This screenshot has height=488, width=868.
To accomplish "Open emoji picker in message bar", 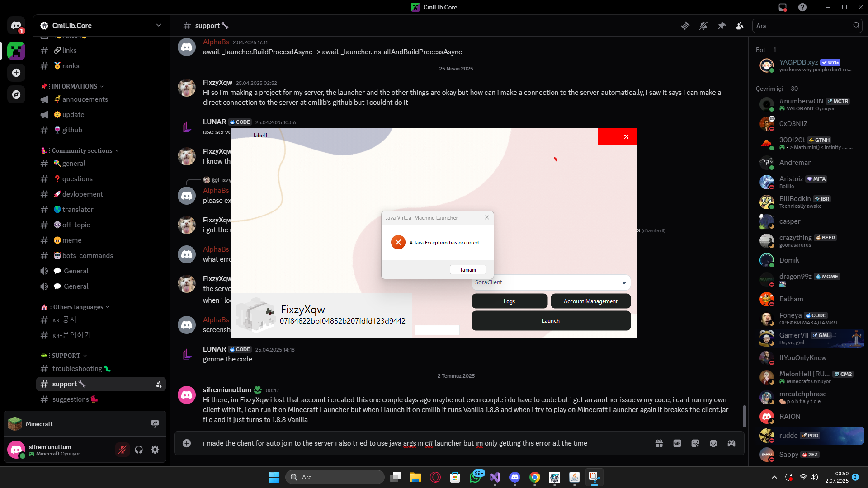I will pyautogui.click(x=713, y=443).
